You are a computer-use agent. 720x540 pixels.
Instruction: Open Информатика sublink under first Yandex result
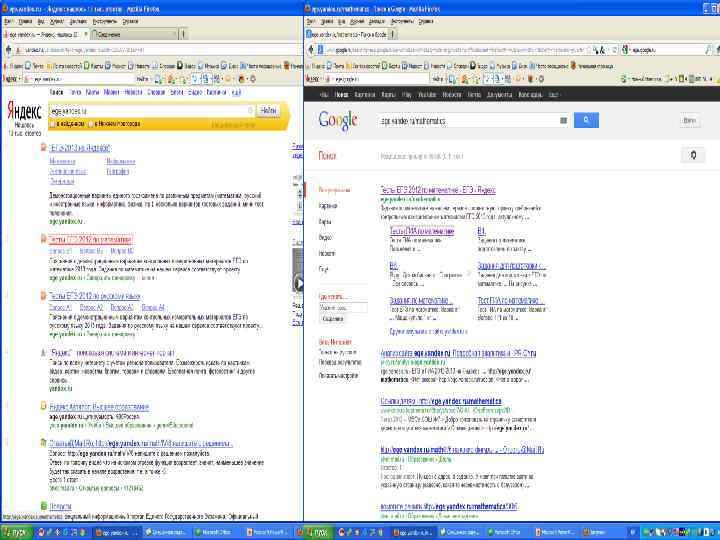(121, 162)
